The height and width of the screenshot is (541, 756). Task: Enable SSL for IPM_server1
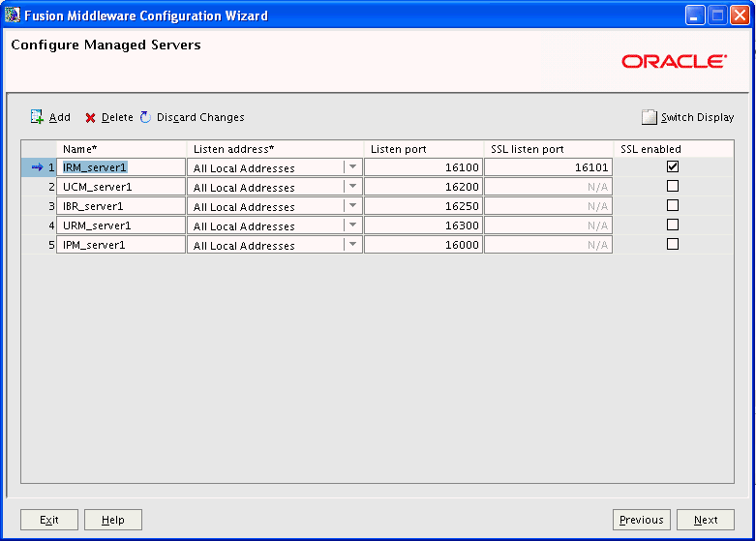(673, 244)
